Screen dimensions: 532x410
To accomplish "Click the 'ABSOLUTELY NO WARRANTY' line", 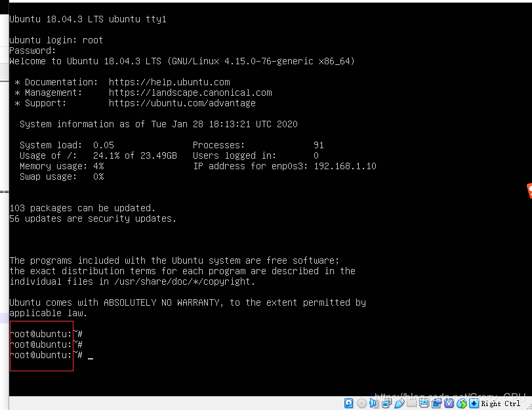I will pos(188,302).
